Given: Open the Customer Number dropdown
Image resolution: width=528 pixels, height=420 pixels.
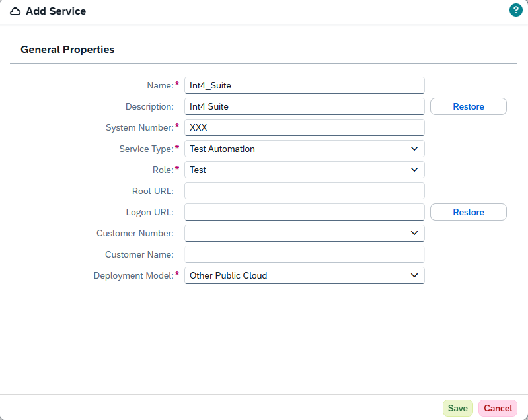Looking at the screenshot, I should coord(305,233).
